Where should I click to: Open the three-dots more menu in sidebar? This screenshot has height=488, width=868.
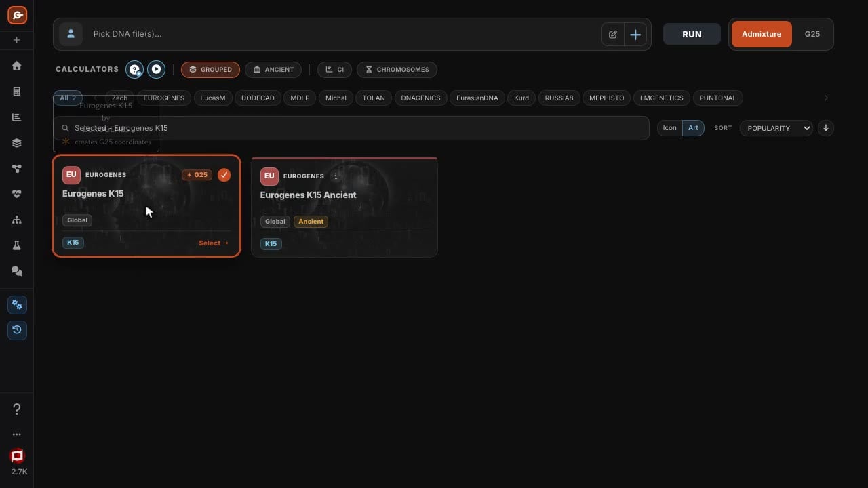(17, 434)
